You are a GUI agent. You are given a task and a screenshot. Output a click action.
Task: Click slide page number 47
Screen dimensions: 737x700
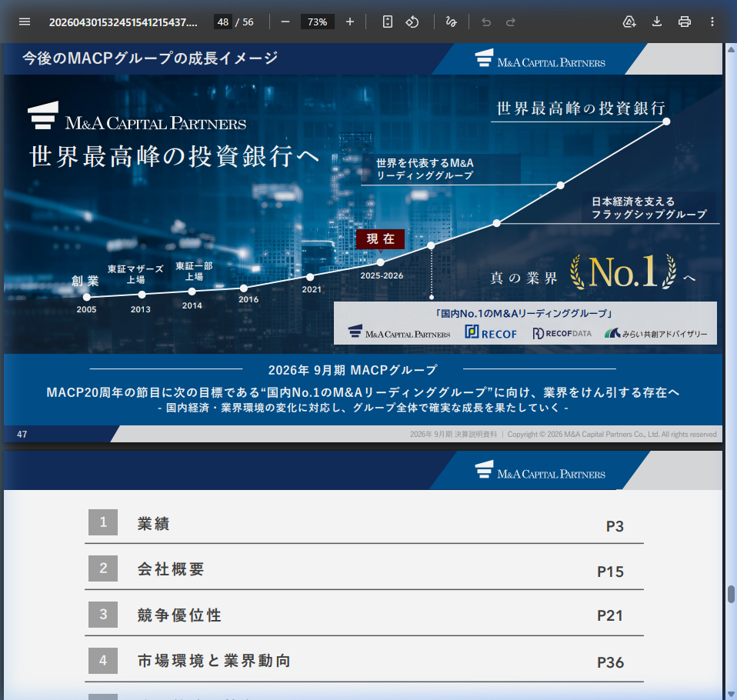[22, 435]
